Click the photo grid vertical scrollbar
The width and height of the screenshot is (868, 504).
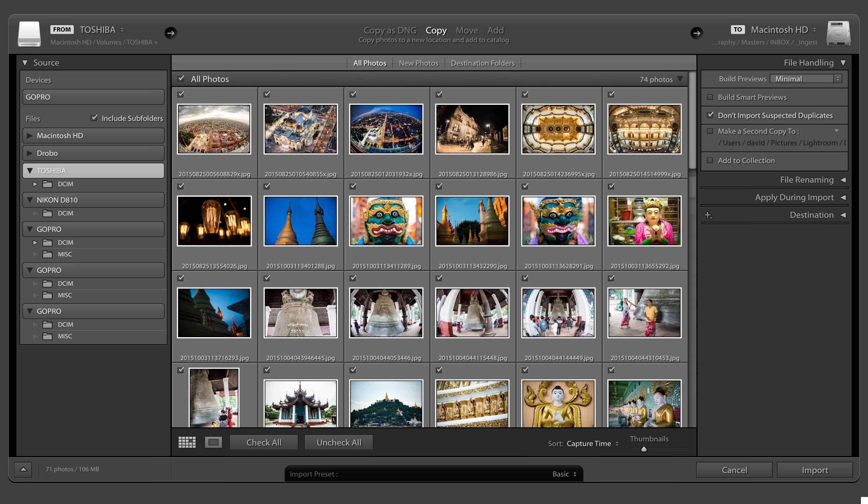pyautogui.click(x=692, y=121)
